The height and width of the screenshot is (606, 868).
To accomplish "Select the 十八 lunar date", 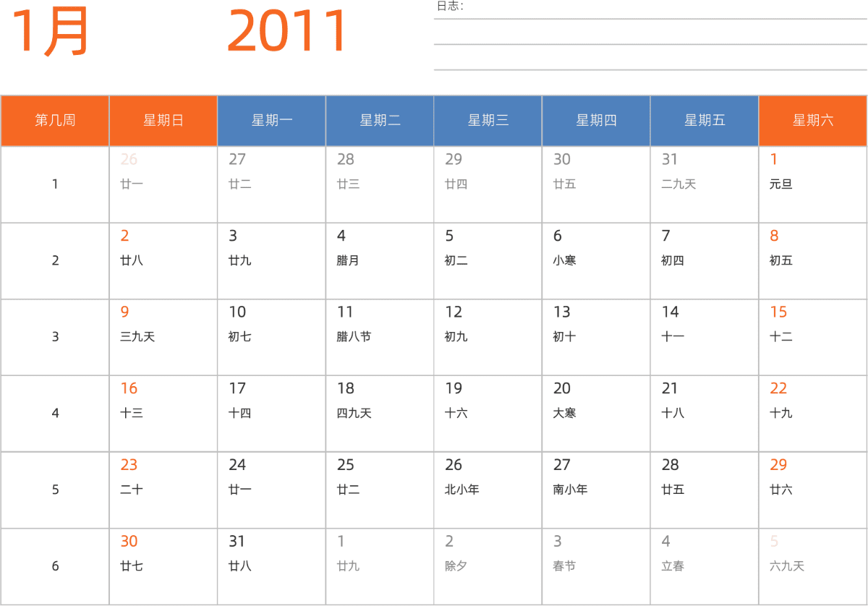I will pyautogui.click(x=673, y=414).
